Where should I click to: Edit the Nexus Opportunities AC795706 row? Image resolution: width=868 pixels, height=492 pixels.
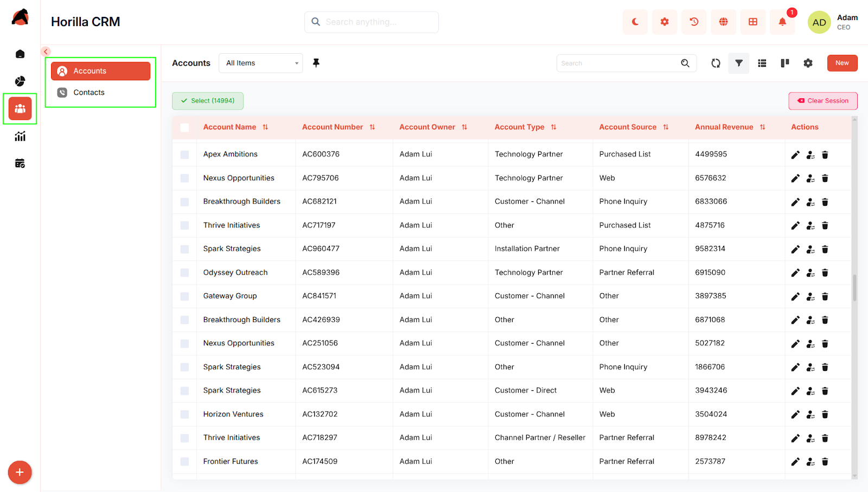coord(795,178)
